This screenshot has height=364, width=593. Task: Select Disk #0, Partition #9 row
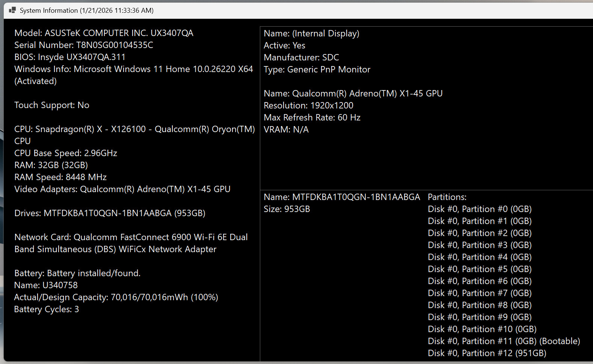click(480, 317)
